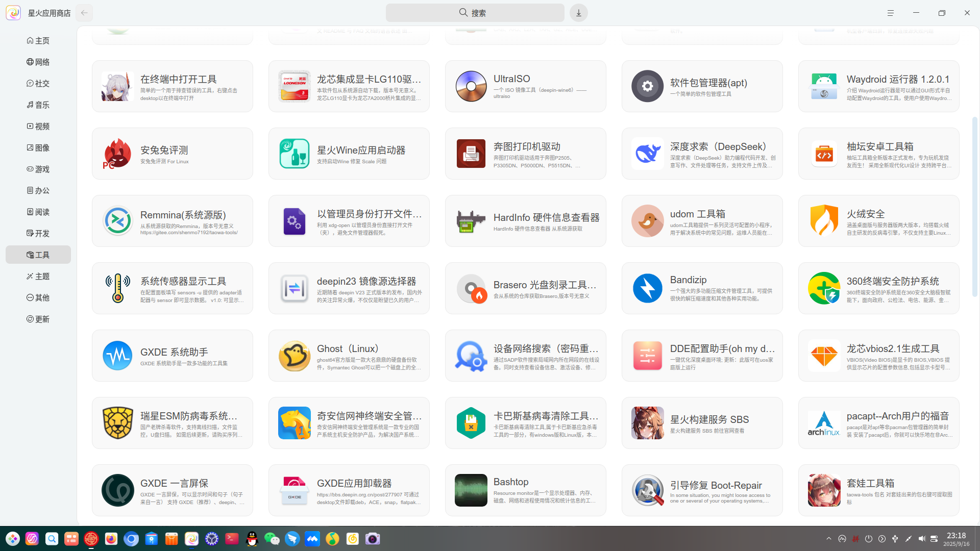Open the 游戏 category

point(38,169)
